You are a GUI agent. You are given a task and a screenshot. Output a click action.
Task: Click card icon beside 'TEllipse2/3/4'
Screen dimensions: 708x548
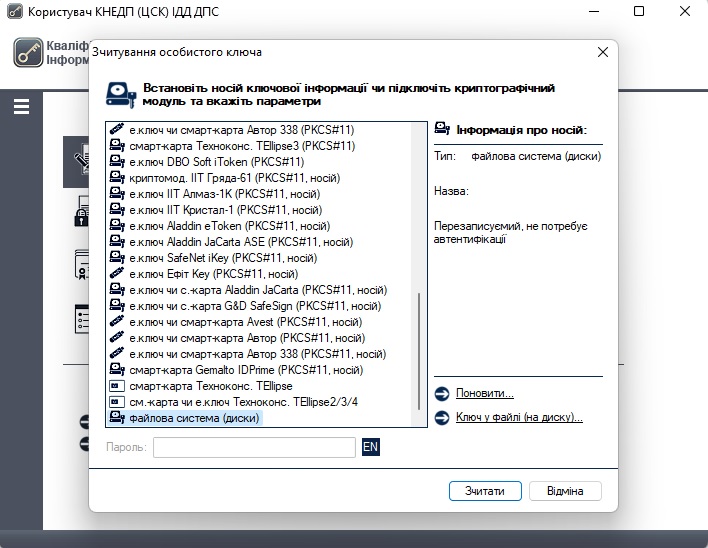click(117, 402)
